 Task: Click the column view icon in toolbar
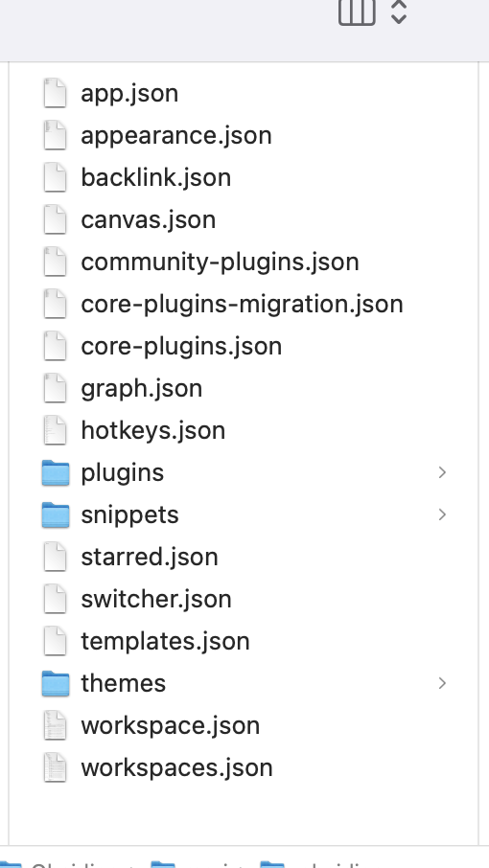(x=358, y=12)
